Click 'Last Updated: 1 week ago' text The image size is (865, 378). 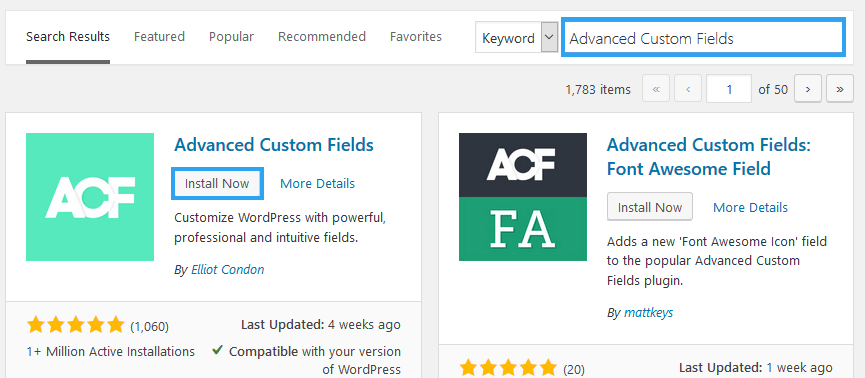(755, 368)
